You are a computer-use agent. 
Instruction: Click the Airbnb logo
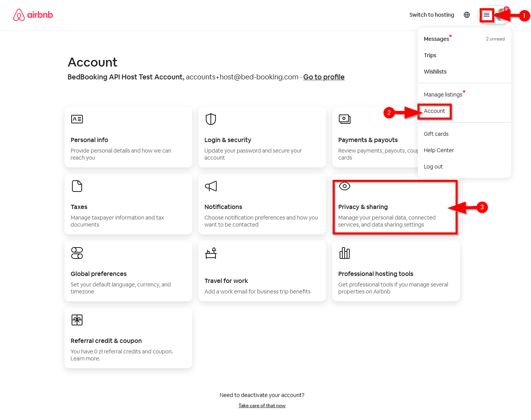(x=33, y=15)
